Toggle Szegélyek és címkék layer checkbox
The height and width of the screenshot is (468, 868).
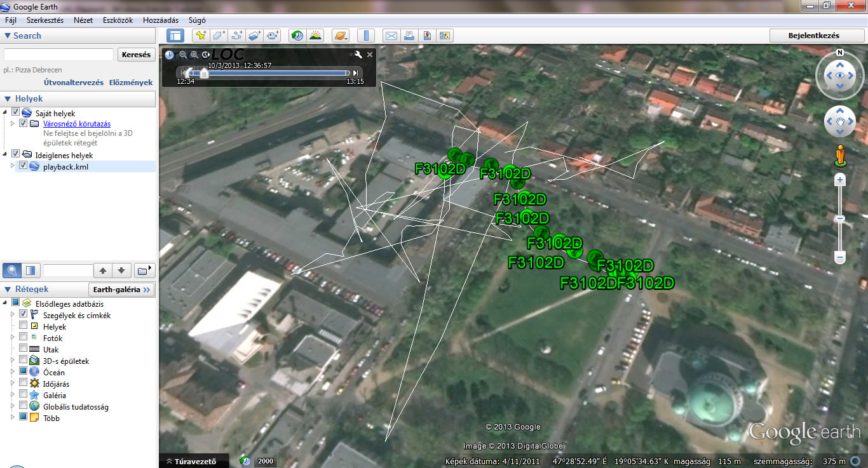click(24, 314)
